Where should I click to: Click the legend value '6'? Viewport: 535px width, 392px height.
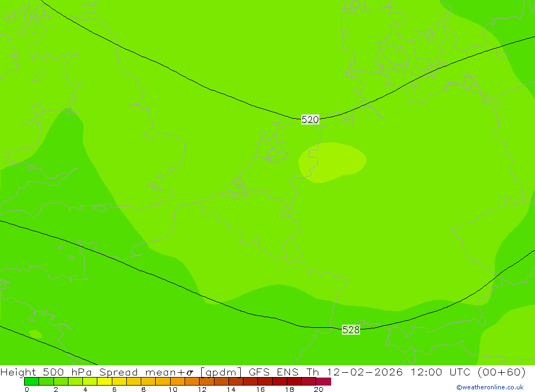pos(114,389)
